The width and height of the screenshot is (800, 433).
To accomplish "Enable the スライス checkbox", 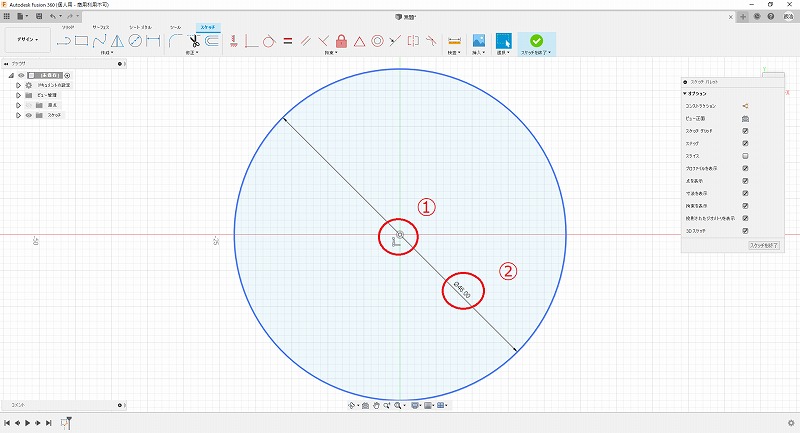I will click(x=745, y=156).
